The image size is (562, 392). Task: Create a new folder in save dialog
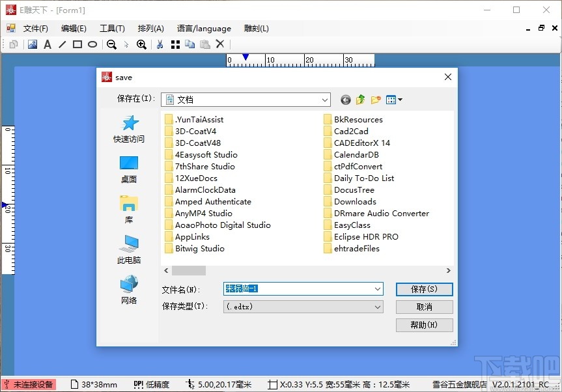point(375,99)
